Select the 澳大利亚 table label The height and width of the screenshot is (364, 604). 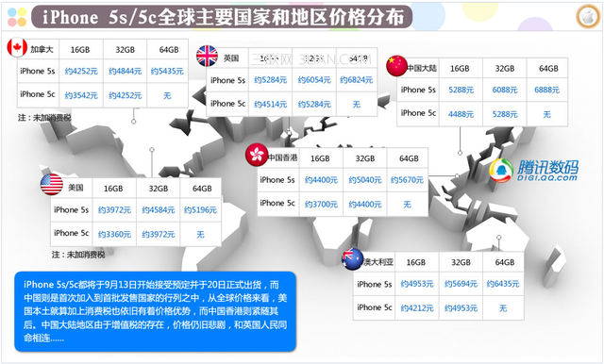click(378, 262)
